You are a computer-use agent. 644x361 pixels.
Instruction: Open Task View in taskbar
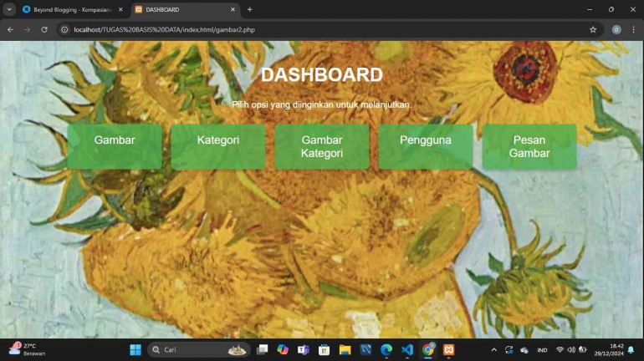[262, 350]
